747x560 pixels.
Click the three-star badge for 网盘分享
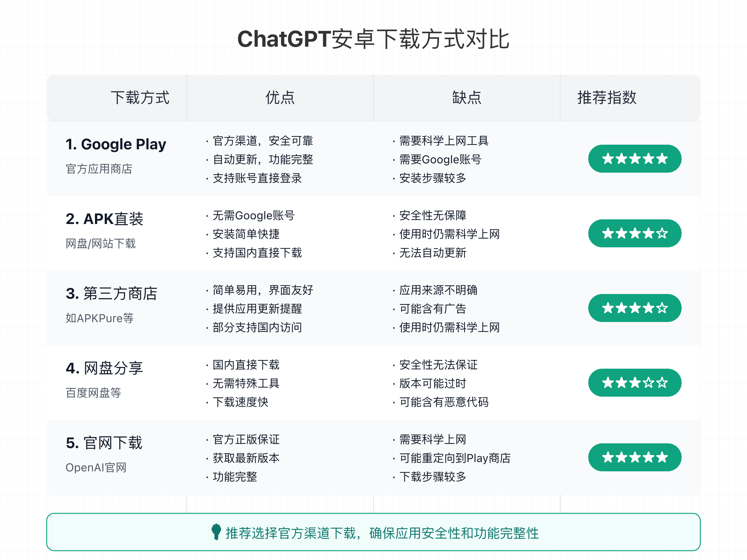coord(635,382)
